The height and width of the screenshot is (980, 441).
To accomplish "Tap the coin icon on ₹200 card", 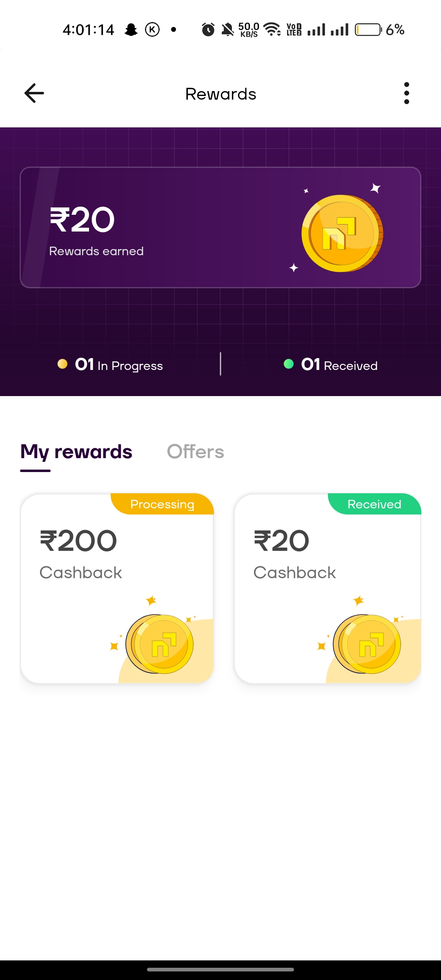I will [160, 644].
